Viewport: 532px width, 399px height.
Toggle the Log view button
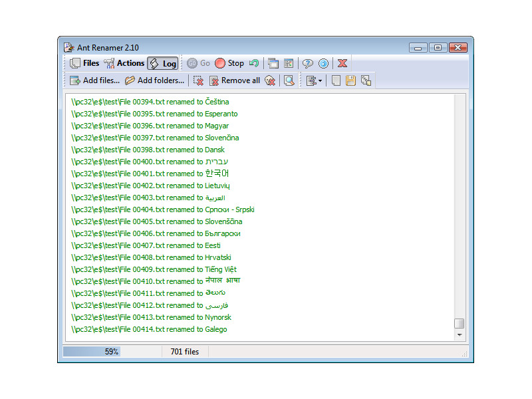(x=163, y=63)
